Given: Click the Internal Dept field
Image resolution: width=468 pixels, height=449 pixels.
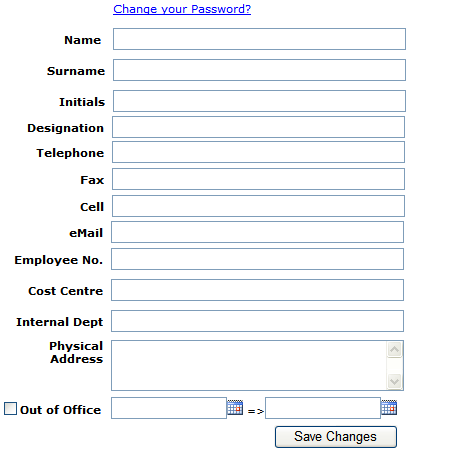Looking at the screenshot, I should click(257, 321).
